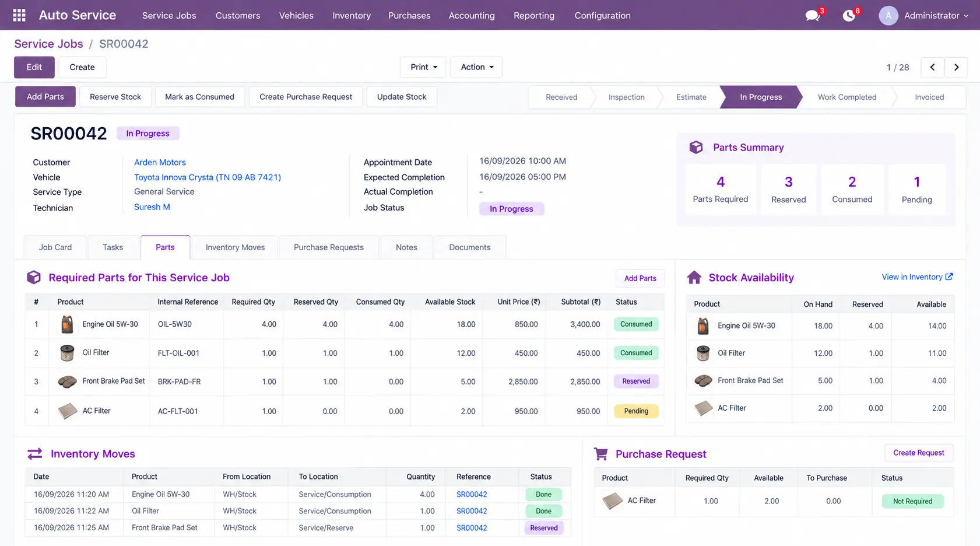This screenshot has height=546, width=980.
Task: Select Work Completed status stage
Action: pos(846,97)
